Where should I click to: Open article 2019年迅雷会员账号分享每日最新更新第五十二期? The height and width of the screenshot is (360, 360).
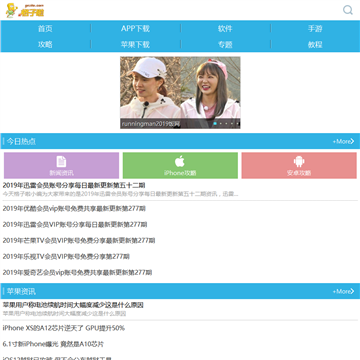(x=74, y=185)
